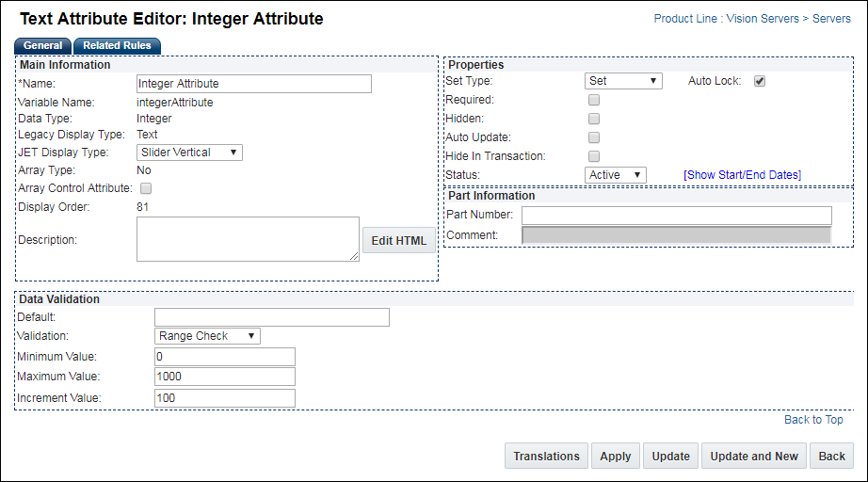This screenshot has width=868, height=482.
Task: Open the Related Rules tab
Action: (117, 45)
